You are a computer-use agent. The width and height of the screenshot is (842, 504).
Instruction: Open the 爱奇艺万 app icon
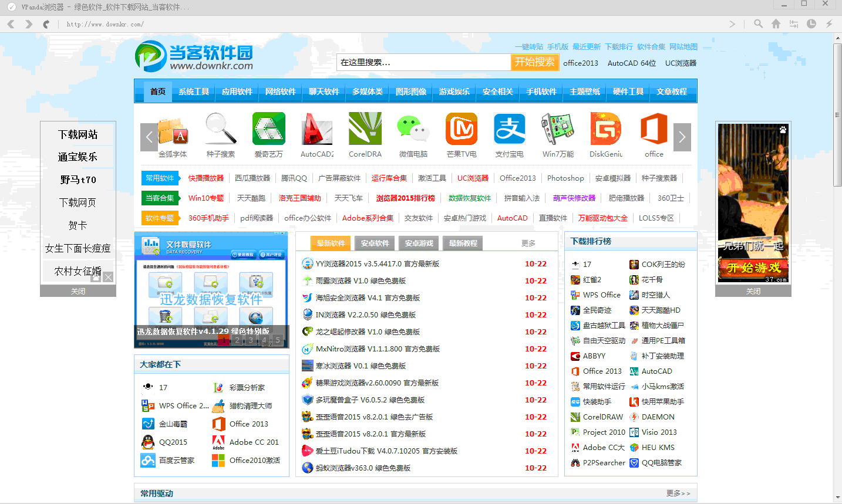269,128
